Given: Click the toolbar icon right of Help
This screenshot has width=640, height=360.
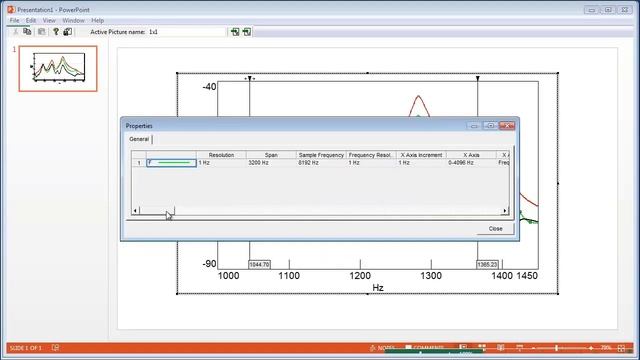Looking at the screenshot, I should tap(67, 32).
